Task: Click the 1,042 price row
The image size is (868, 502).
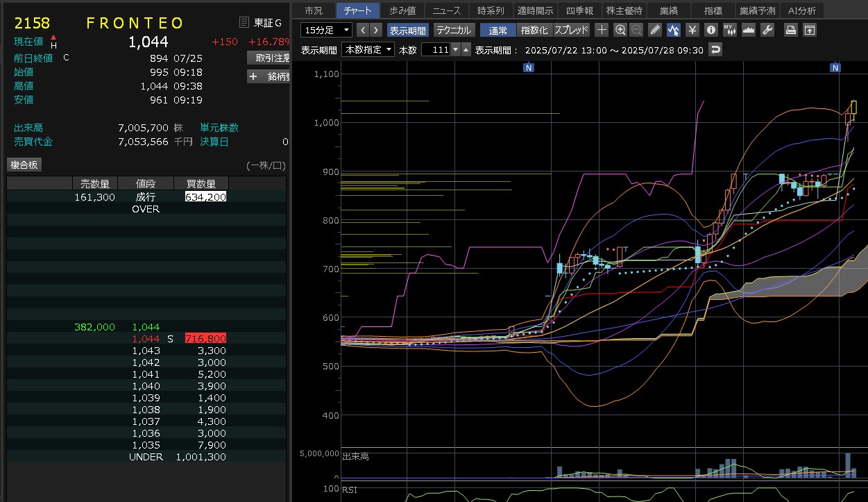Action: 146,362
